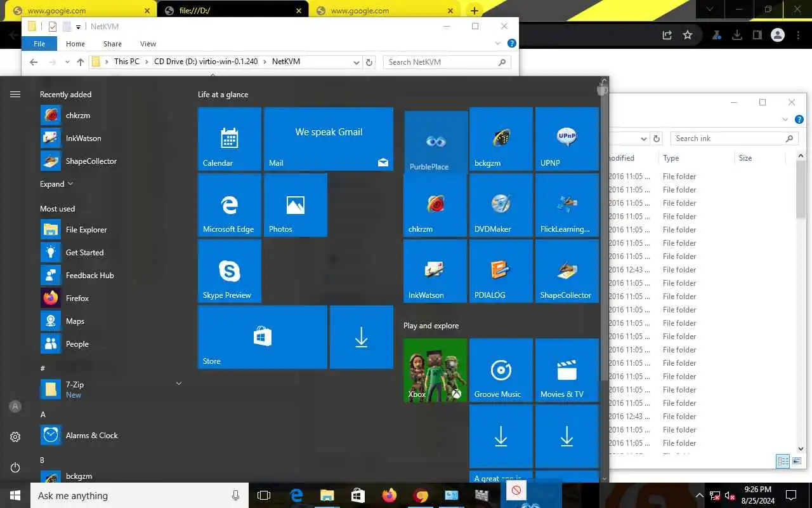Screen dimensions: 812x508
Task: Open Feedback Hub from Most used
Action: [111, 275]
